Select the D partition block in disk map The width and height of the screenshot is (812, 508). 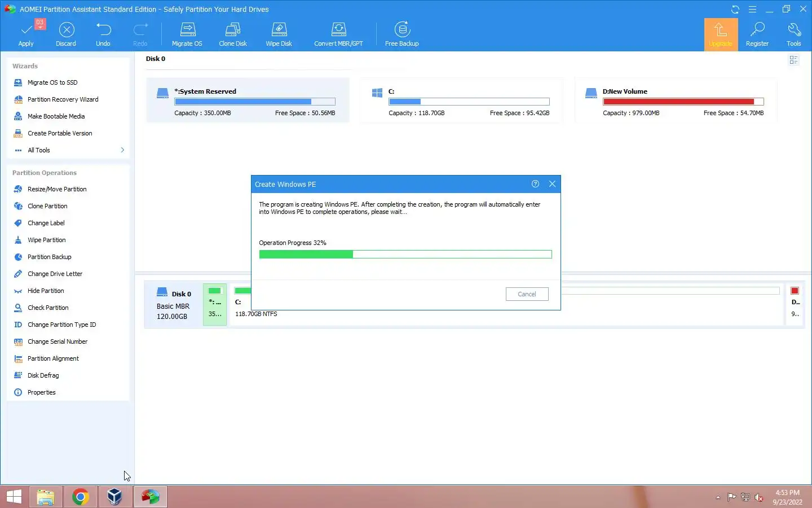point(795,305)
